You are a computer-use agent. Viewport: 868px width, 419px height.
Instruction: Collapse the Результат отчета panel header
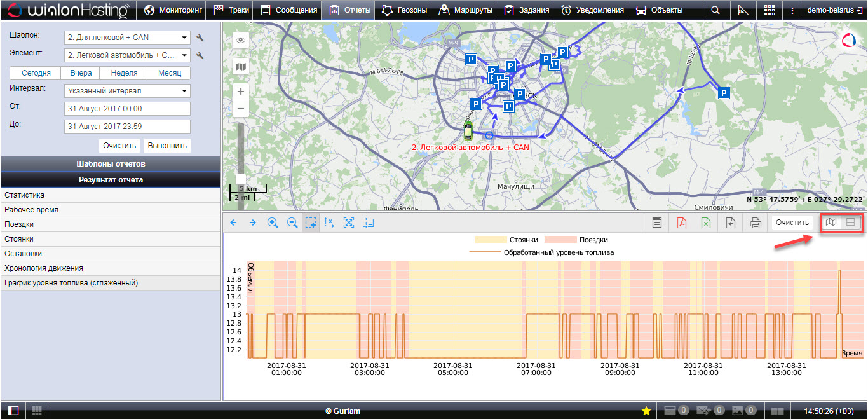(x=111, y=180)
